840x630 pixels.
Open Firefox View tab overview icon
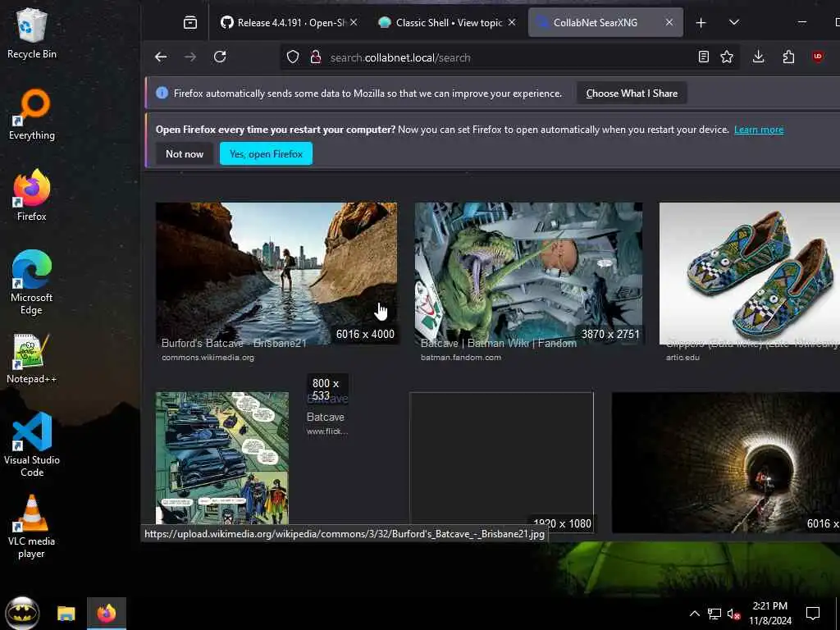point(190,22)
